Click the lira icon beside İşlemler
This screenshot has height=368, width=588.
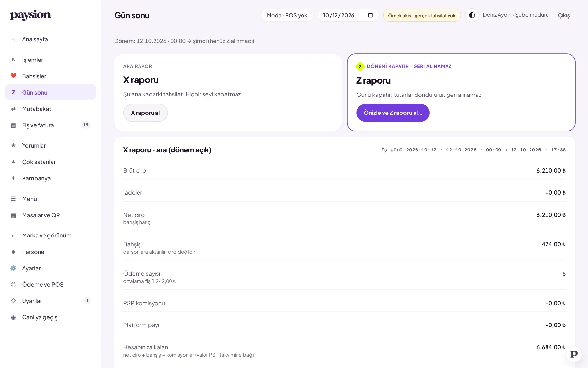coord(13,60)
